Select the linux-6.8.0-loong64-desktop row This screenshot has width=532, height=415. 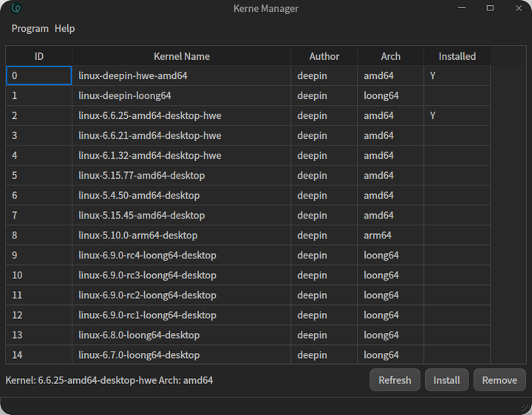[x=139, y=335]
